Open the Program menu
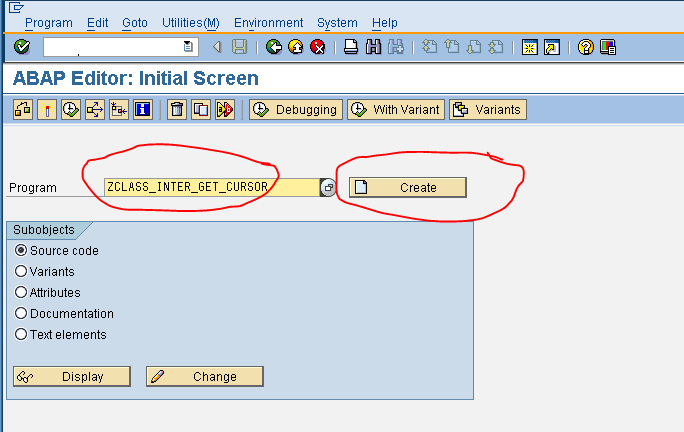This screenshot has width=684, height=432. [x=49, y=23]
